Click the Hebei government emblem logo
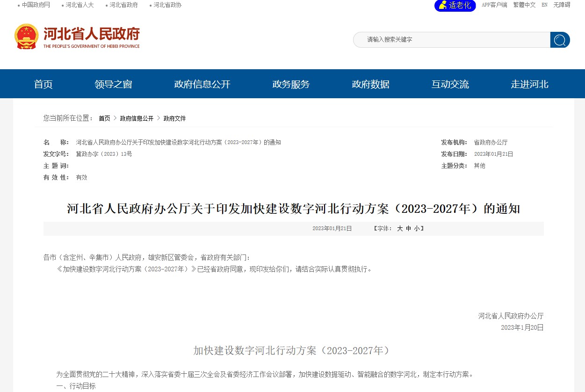Screen dimensions: 585x392 point(26,36)
